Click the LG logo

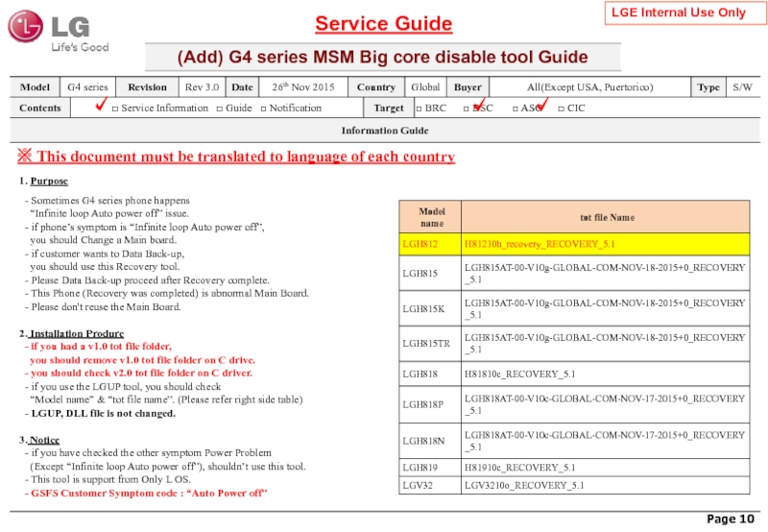[x=58, y=31]
